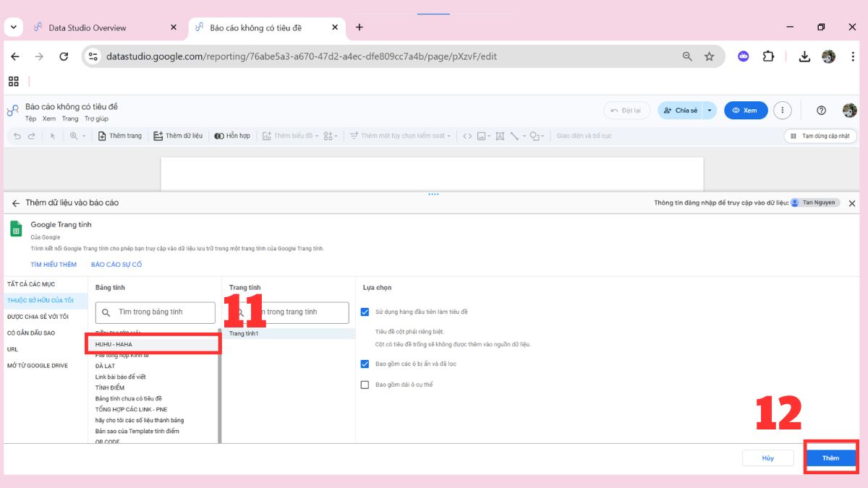Click TÌM HIỂU THÊM link
This screenshot has height=488, width=868.
click(54, 265)
